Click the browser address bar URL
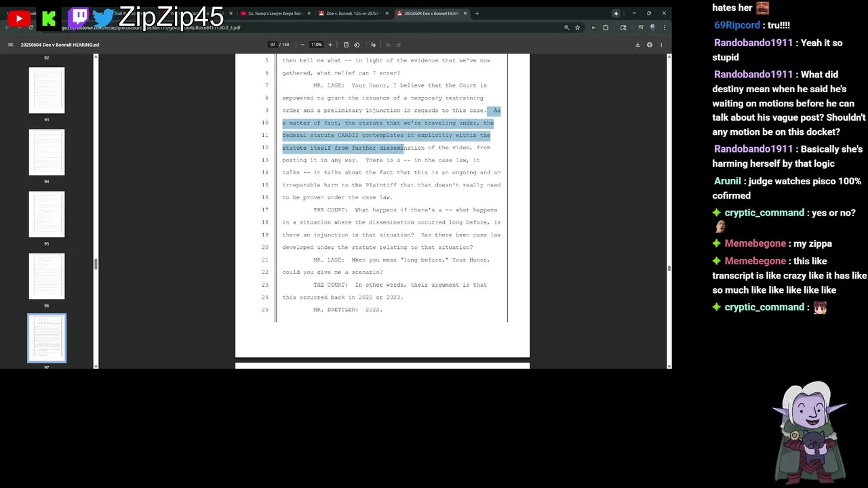The height and width of the screenshot is (488, 868). click(152, 28)
